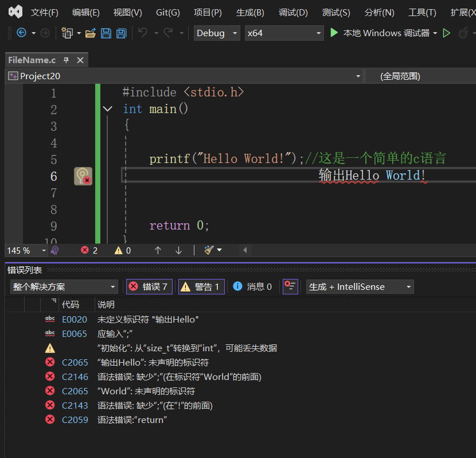Click the lightbulb quick actions icon
Image resolution: width=476 pixels, height=458 pixels.
pyautogui.click(x=83, y=176)
